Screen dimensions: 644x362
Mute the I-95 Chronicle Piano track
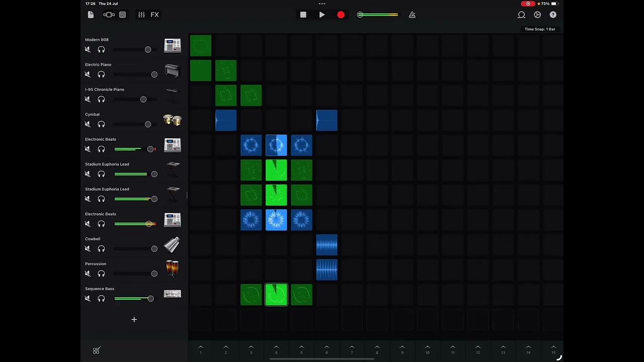point(88,99)
